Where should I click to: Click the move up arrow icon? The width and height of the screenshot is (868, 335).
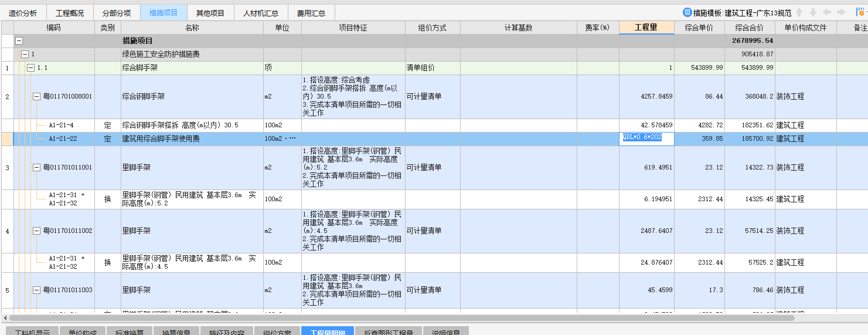(x=799, y=12)
